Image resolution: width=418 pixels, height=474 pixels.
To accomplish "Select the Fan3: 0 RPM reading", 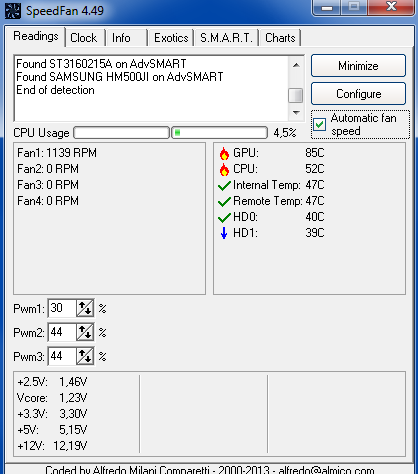I will [48, 185].
